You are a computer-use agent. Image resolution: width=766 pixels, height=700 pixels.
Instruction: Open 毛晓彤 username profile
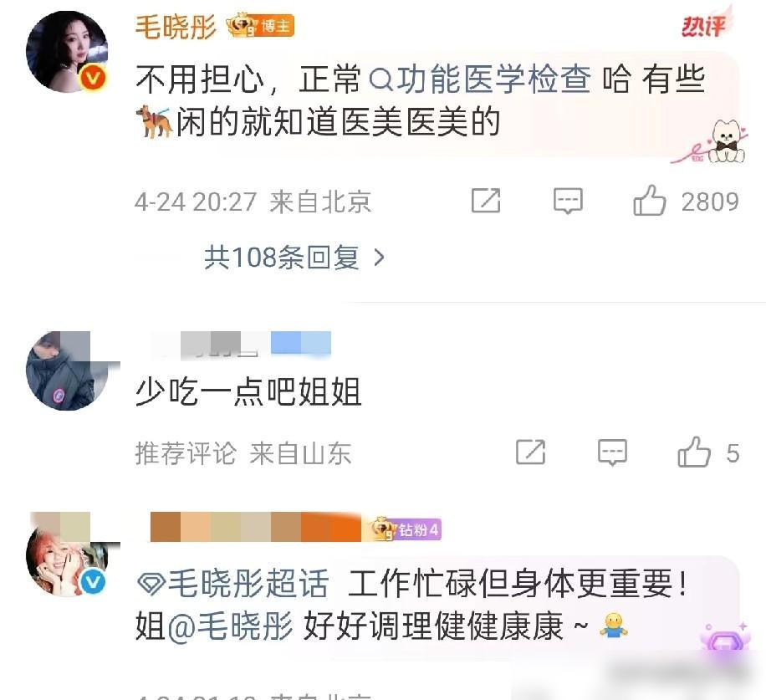click(176, 27)
